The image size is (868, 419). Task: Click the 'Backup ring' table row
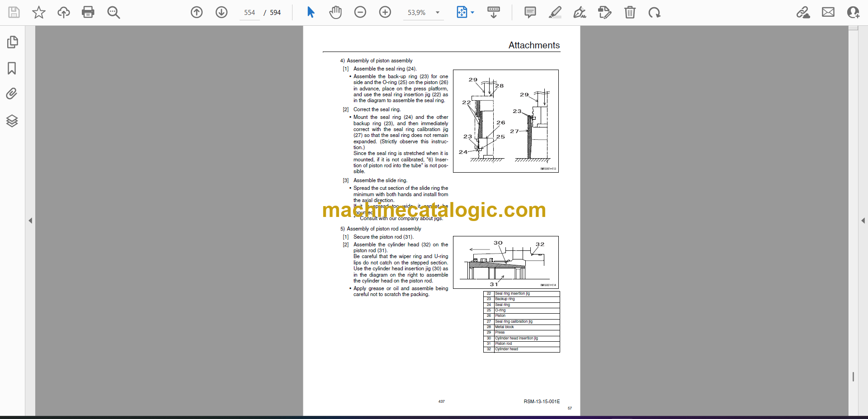[521, 299]
